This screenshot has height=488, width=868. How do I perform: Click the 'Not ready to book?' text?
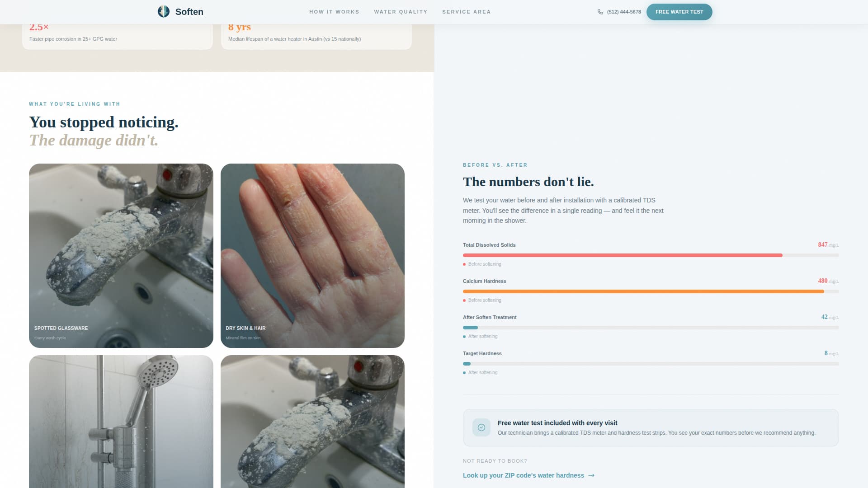click(x=495, y=461)
